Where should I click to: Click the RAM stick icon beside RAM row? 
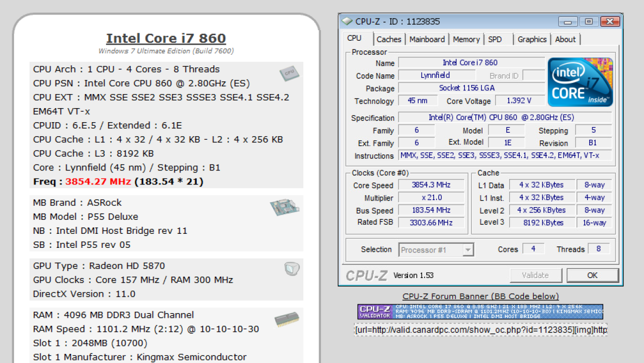(287, 319)
